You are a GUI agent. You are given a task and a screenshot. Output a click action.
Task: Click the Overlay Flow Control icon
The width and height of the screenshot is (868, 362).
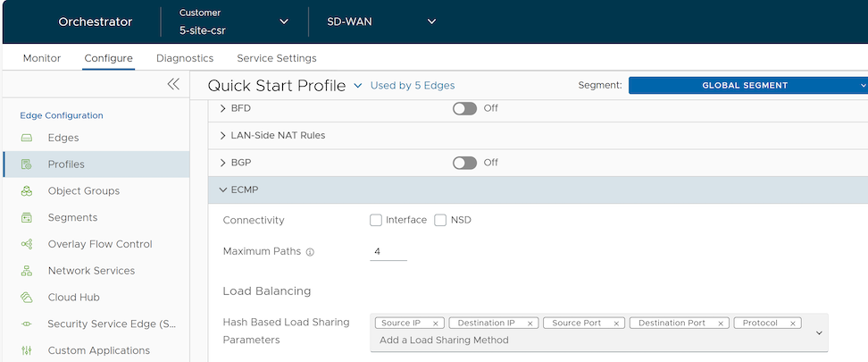(x=27, y=244)
